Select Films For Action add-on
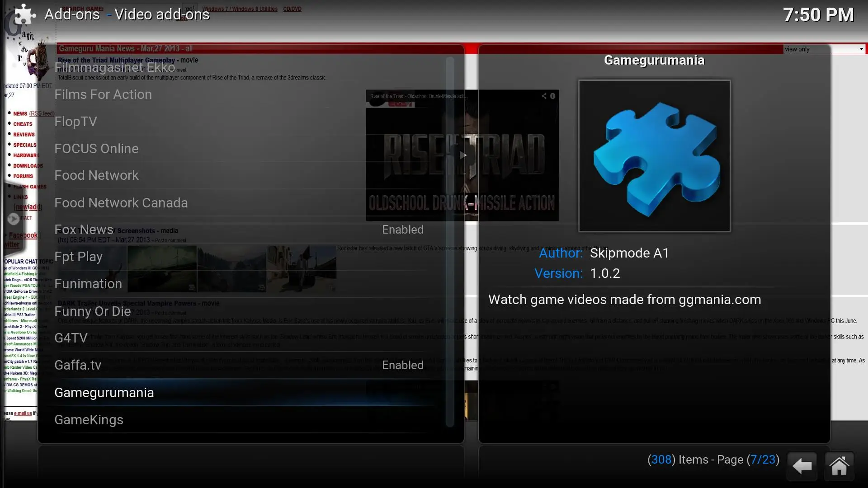868x488 pixels. [x=241, y=94]
